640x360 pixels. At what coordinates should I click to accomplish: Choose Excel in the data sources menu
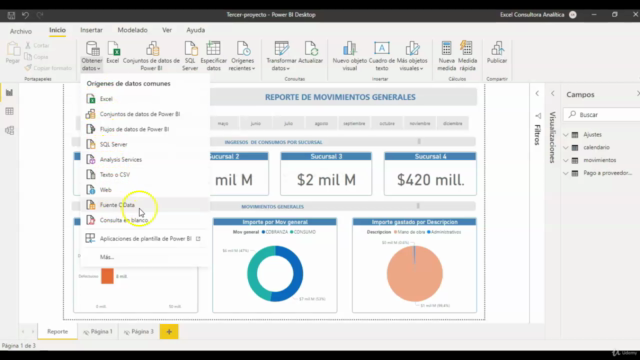pos(145,99)
